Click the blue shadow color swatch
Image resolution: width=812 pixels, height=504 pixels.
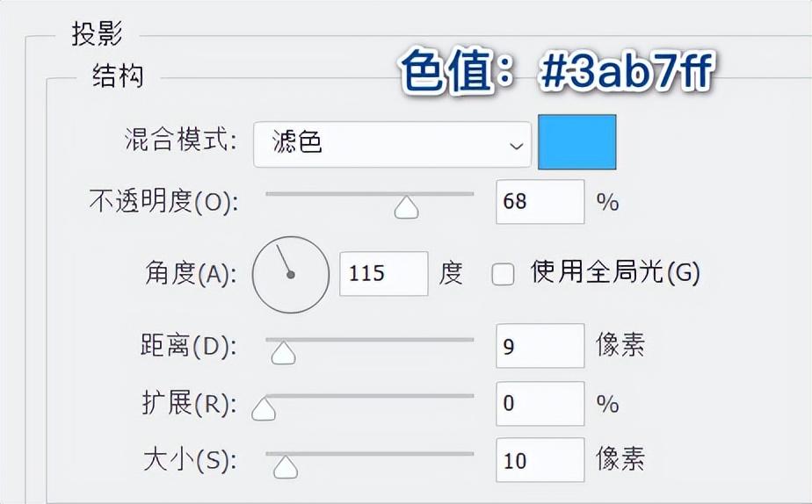point(576,142)
